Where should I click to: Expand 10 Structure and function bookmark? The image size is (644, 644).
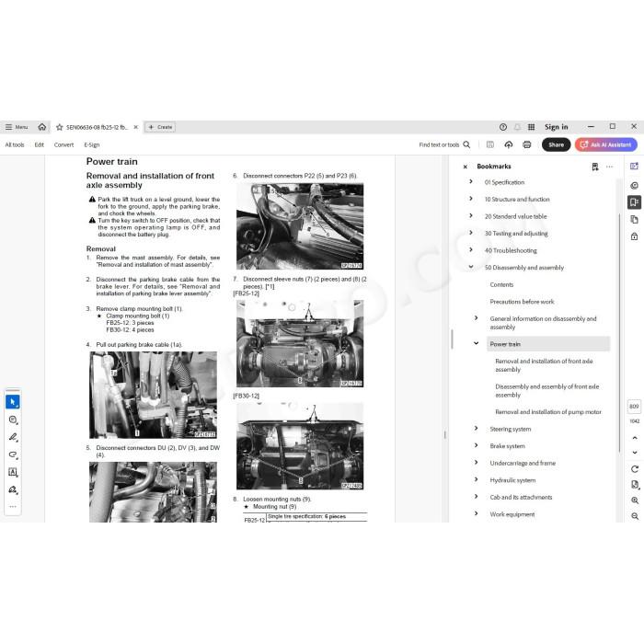point(471,199)
